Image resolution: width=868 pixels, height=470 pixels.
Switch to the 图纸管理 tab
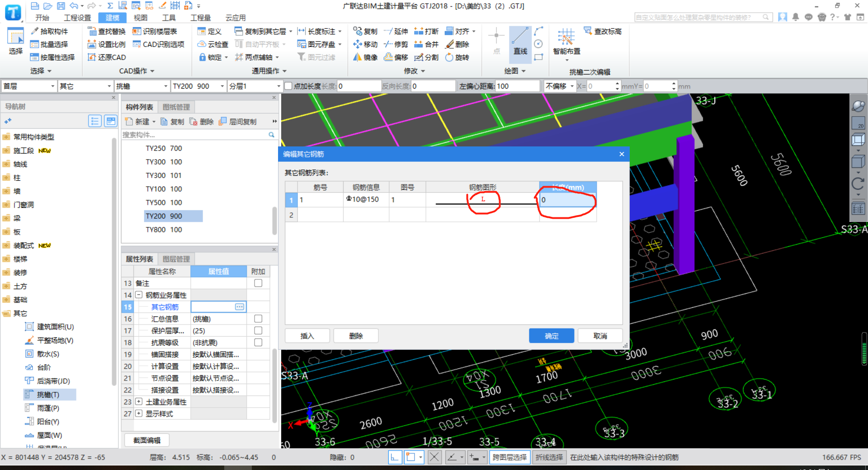(x=176, y=107)
